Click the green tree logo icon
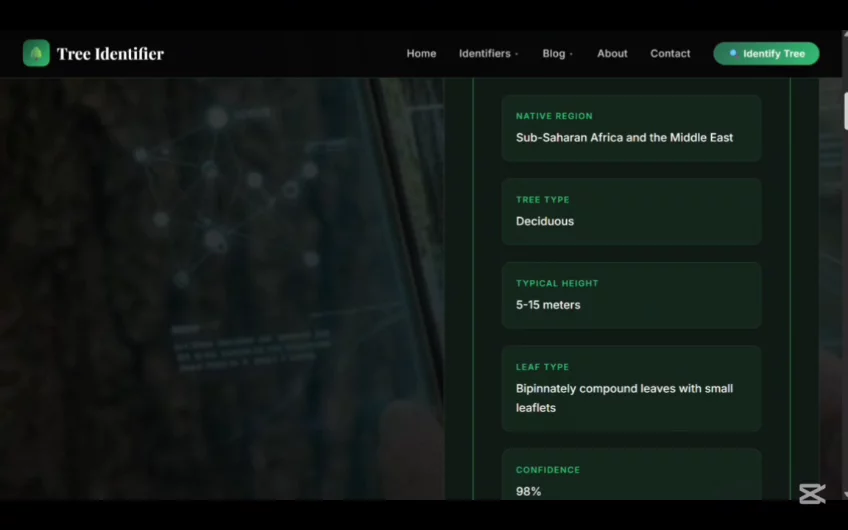 click(x=36, y=53)
